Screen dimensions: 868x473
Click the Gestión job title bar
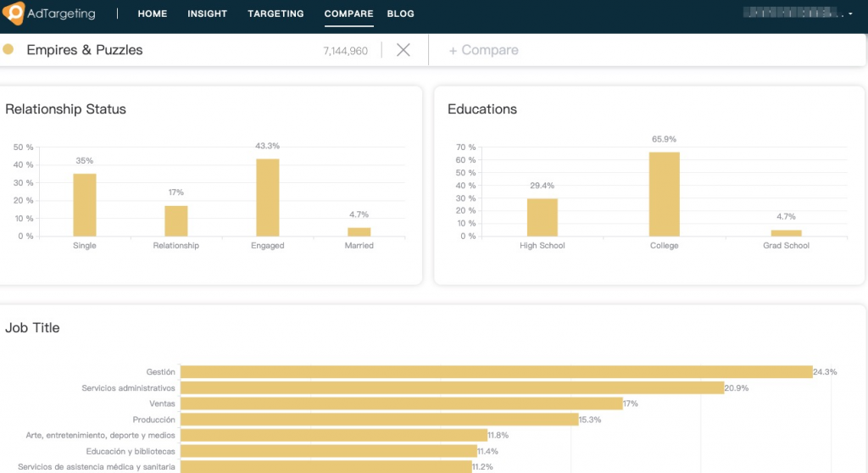coord(497,372)
